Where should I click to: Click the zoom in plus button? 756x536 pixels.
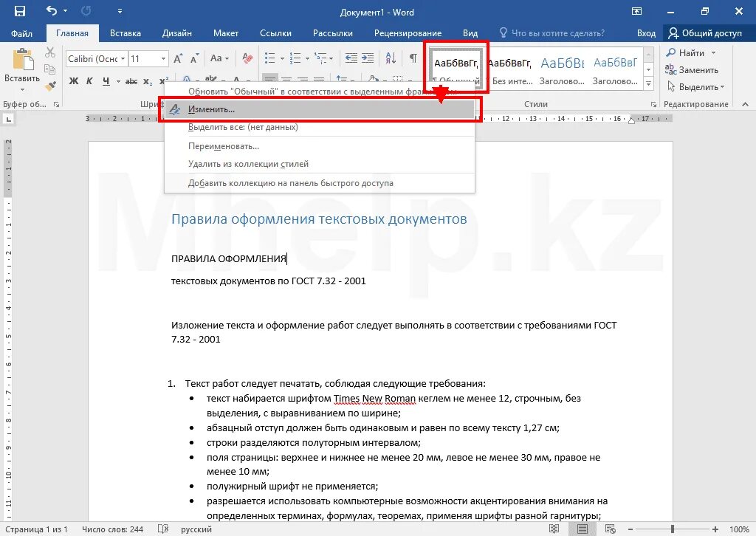click(x=715, y=529)
